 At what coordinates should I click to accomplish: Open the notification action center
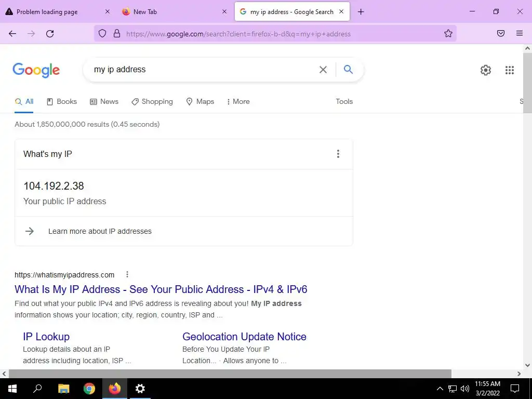515,389
